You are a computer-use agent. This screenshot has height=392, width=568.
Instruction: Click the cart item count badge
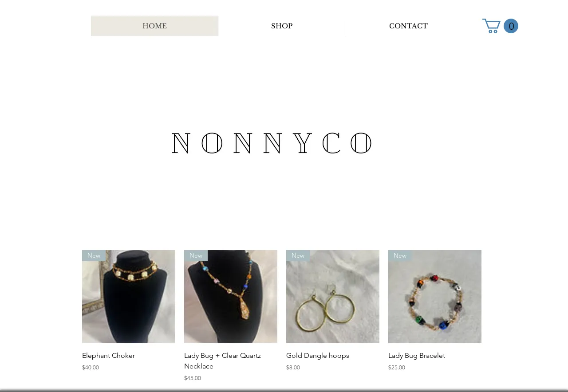[511, 26]
